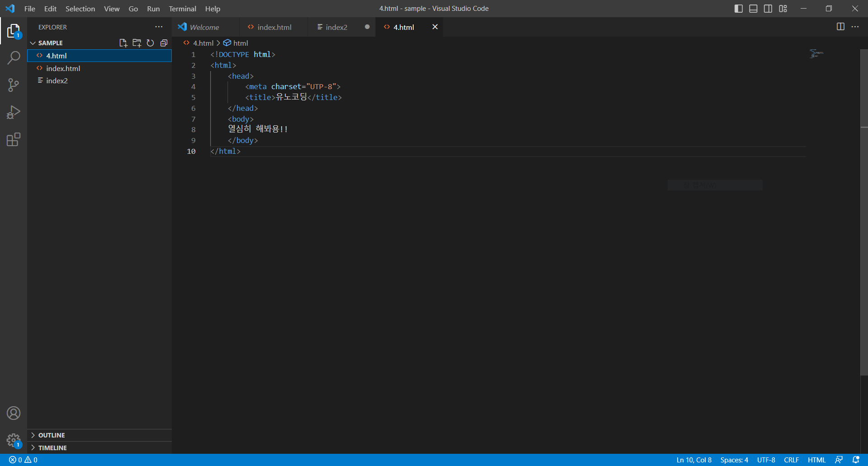The height and width of the screenshot is (466, 868).
Task: Open the Help menu
Action: point(212,9)
